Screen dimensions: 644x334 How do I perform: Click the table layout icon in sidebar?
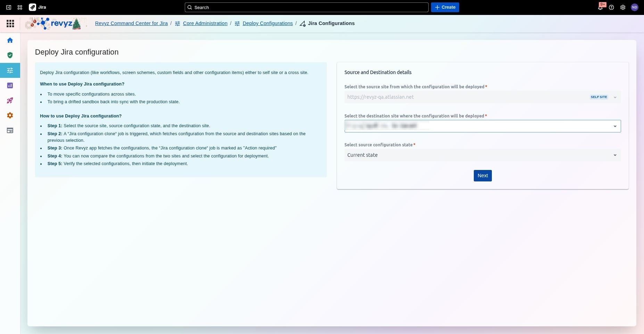(x=10, y=131)
